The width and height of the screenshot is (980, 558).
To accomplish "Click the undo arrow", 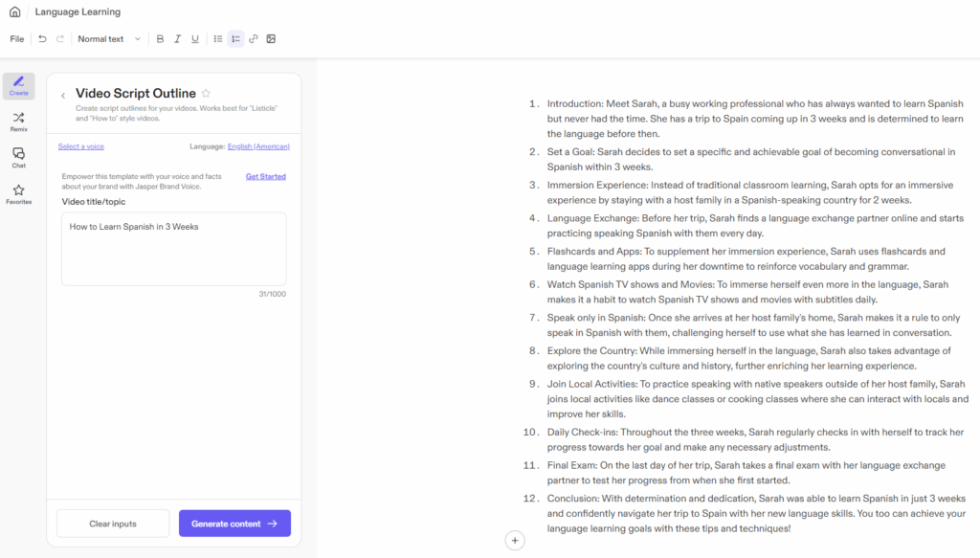I will click(x=42, y=39).
